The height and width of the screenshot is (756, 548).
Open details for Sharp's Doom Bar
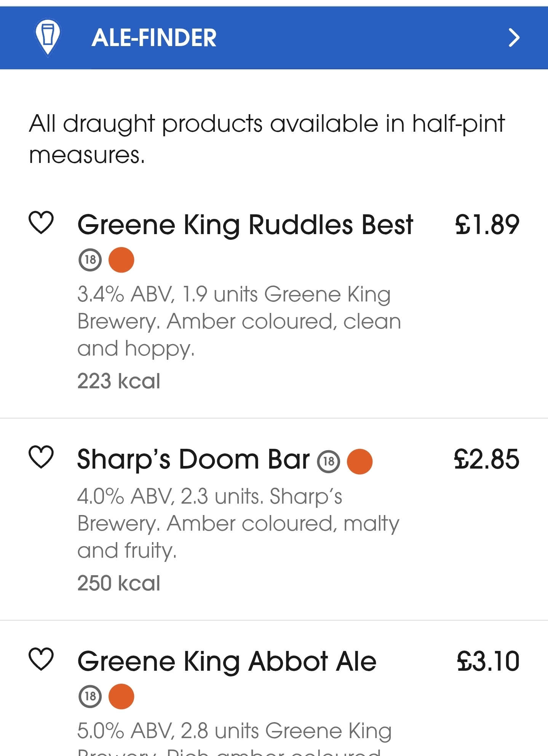(x=192, y=459)
